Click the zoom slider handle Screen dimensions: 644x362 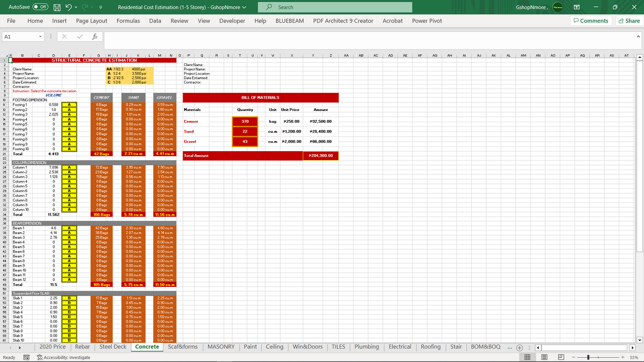[589, 357]
